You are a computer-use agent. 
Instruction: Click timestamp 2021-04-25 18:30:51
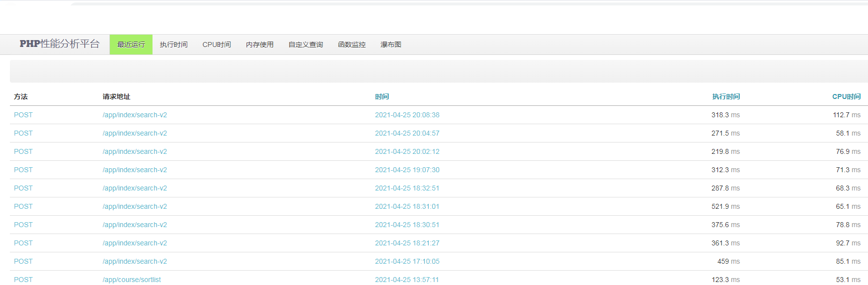tap(407, 225)
